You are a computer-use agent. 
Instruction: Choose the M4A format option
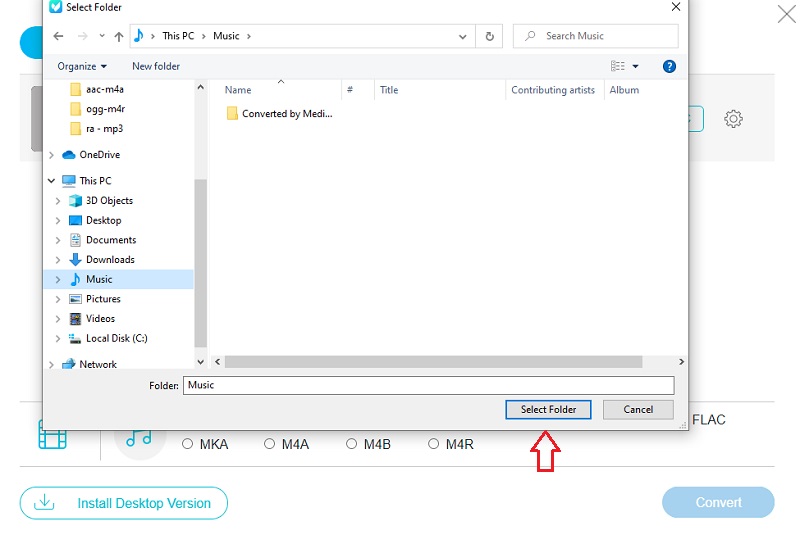pyautogui.click(x=270, y=444)
